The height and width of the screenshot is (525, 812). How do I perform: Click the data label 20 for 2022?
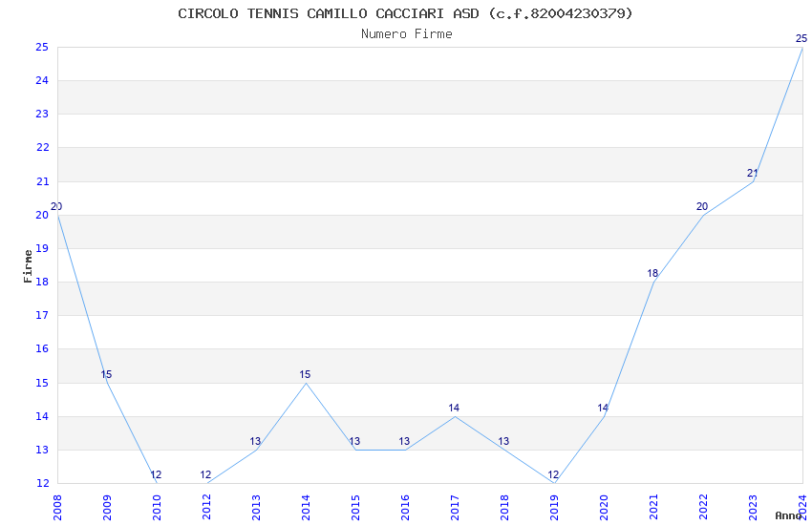point(702,206)
